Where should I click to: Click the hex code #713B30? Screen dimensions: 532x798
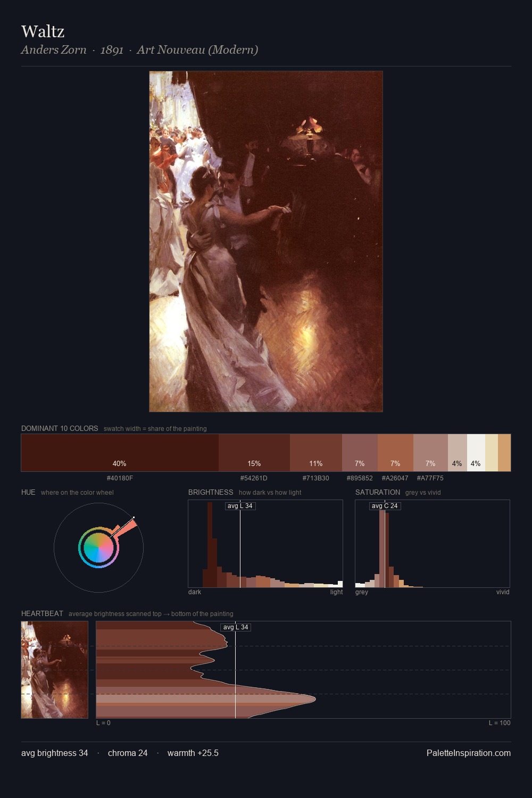(316, 478)
